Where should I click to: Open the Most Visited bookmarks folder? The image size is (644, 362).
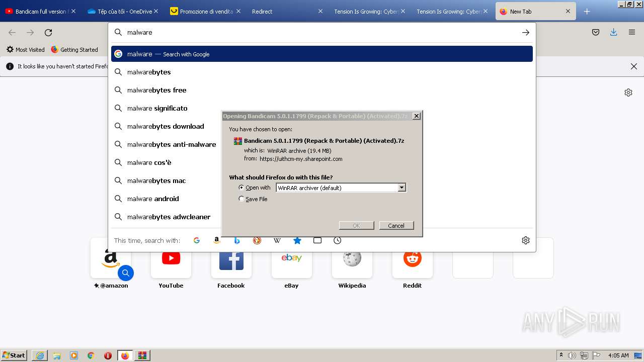click(25, 50)
